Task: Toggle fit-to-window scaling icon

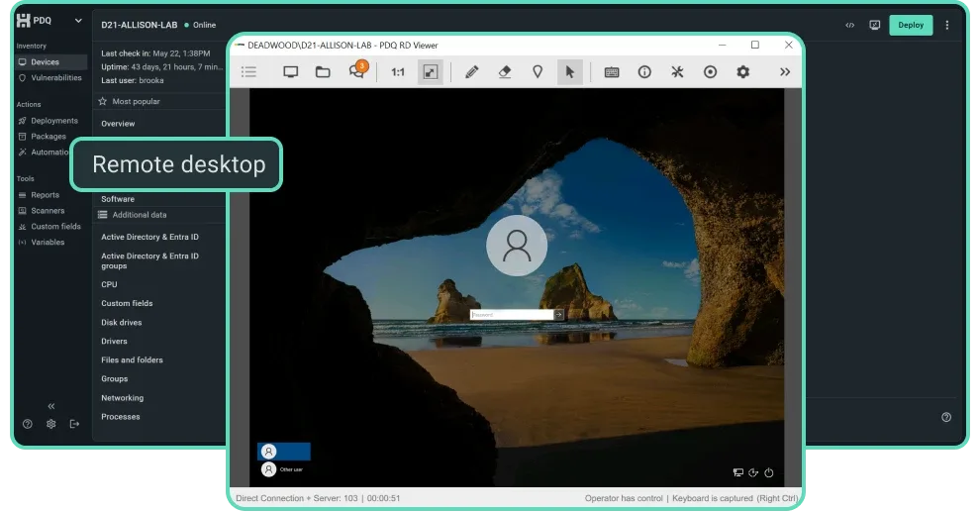Action: [x=431, y=72]
